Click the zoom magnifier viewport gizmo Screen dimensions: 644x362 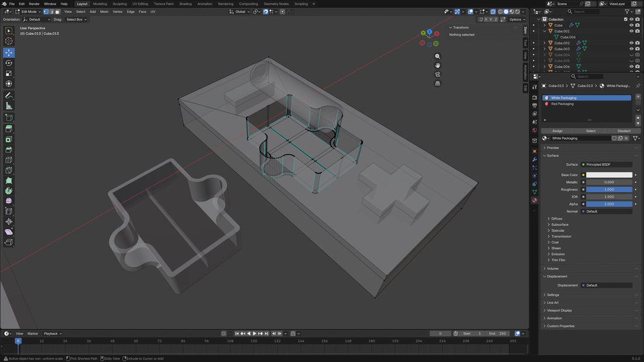[x=437, y=56]
